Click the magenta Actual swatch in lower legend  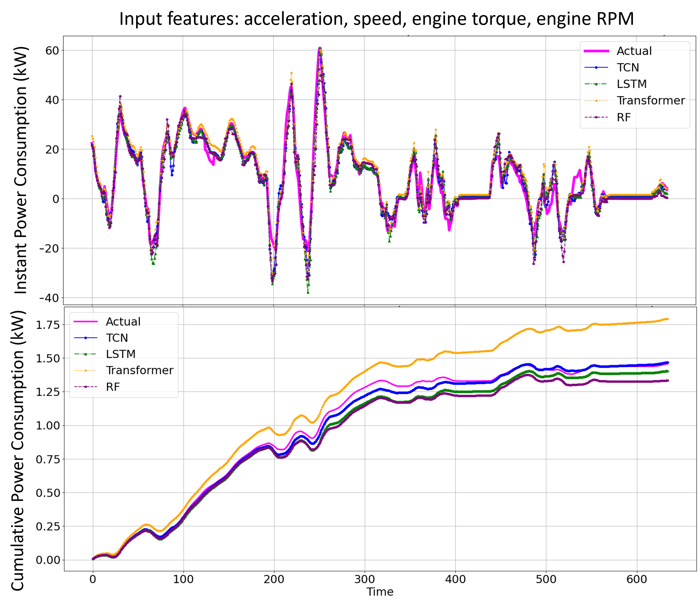pyautogui.click(x=86, y=322)
